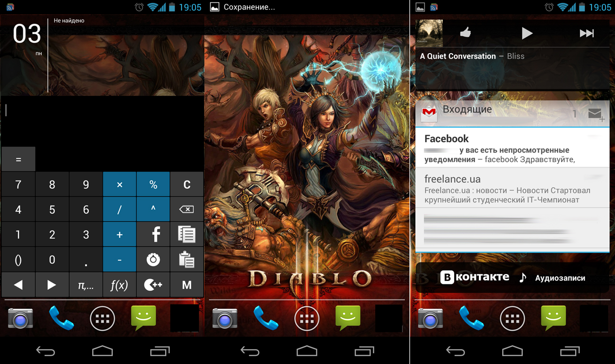Tap Home navigation button on left screen
Screen dimensions: 615x364
click(102, 351)
